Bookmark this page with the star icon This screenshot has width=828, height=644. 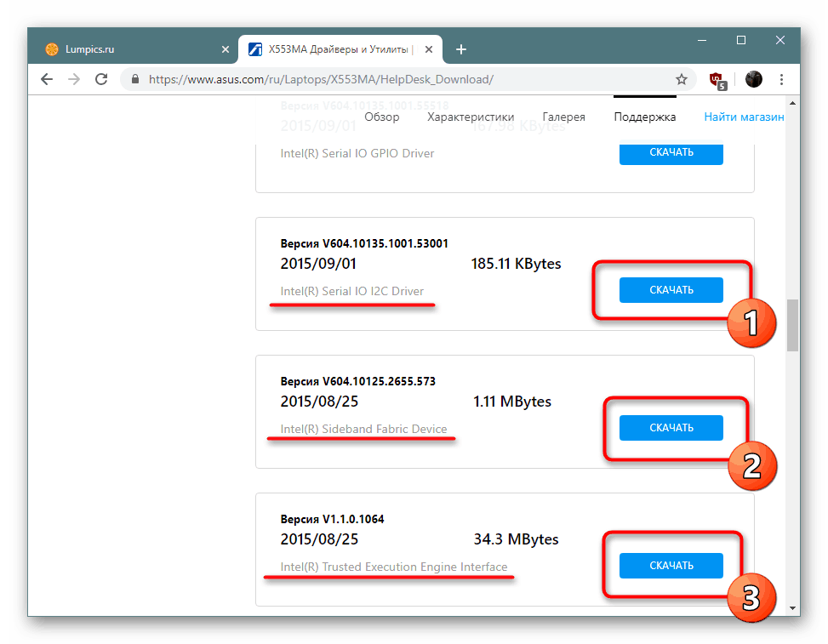click(681, 79)
